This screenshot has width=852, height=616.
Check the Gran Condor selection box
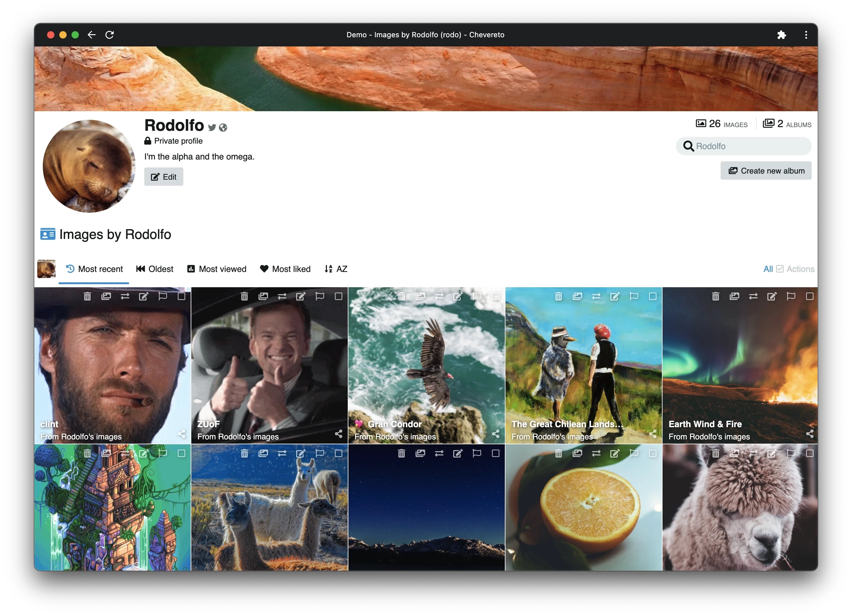[x=495, y=296]
